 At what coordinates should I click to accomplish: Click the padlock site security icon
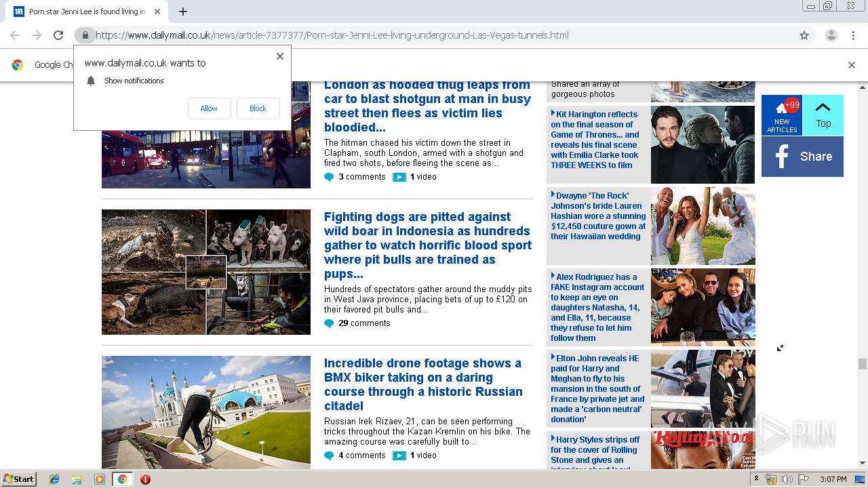pyautogui.click(x=84, y=35)
